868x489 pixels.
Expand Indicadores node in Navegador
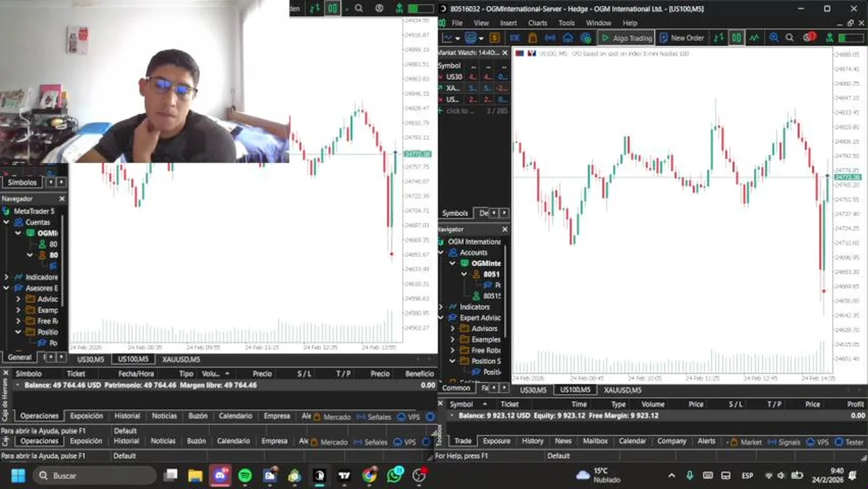(x=6, y=277)
